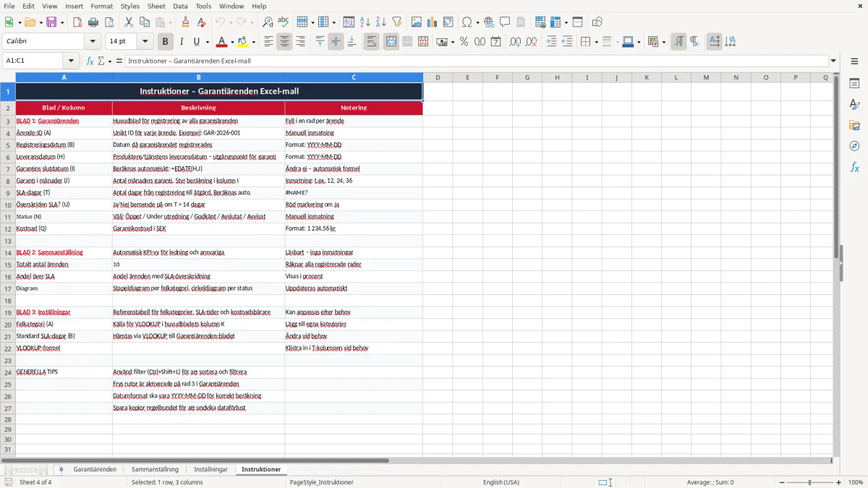The height and width of the screenshot is (488, 868).
Task: Click the English (USA) language status
Action: point(501,482)
